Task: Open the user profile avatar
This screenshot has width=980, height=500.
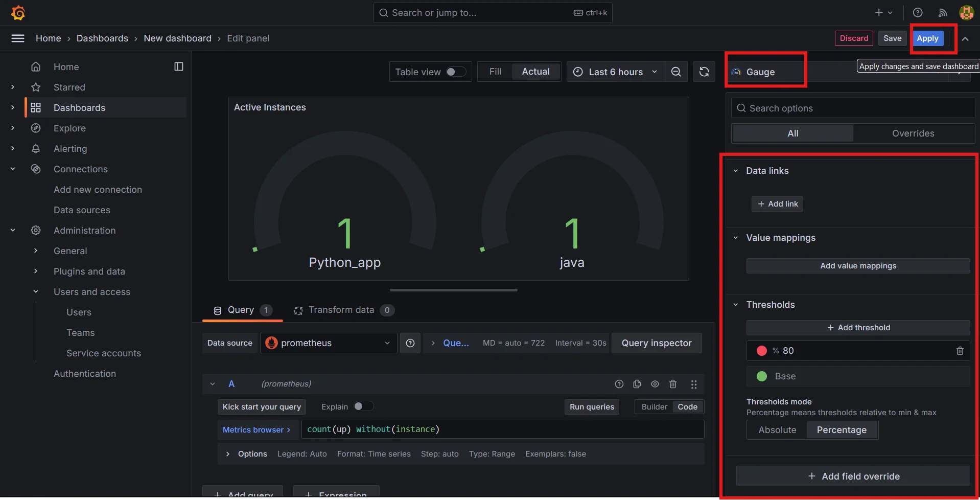Action: (966, 13)
